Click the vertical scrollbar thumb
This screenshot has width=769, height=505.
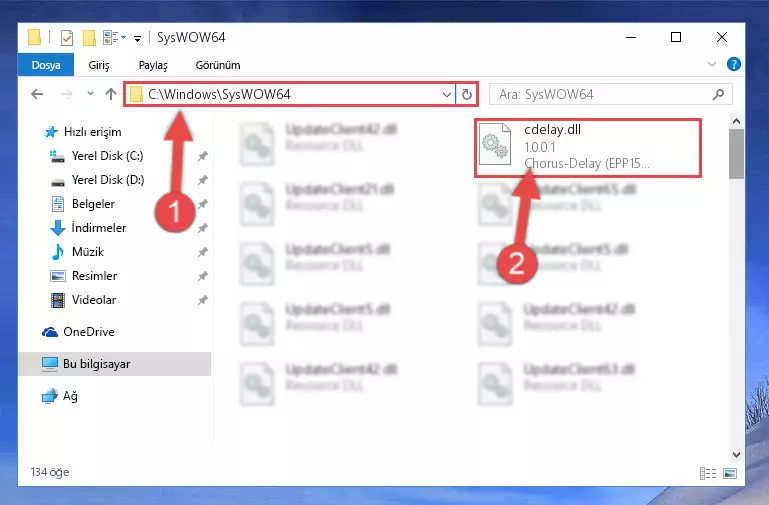[736, 153]
